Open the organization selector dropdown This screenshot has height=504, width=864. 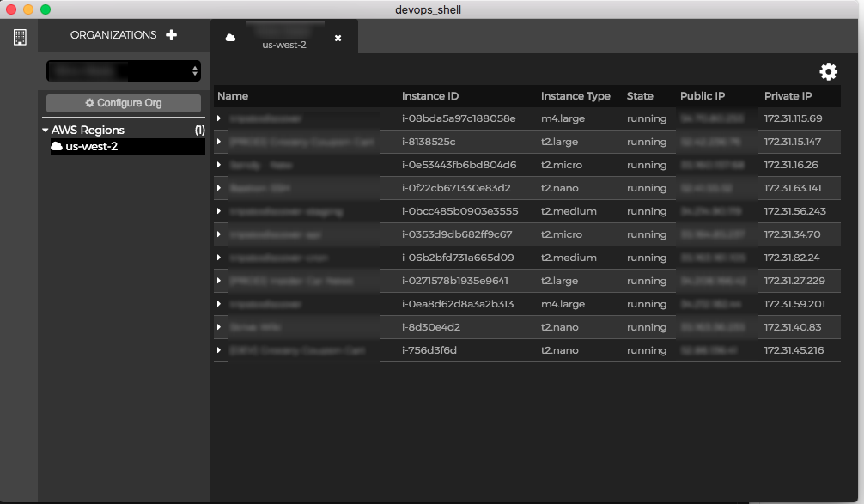[x=124, y=71]
